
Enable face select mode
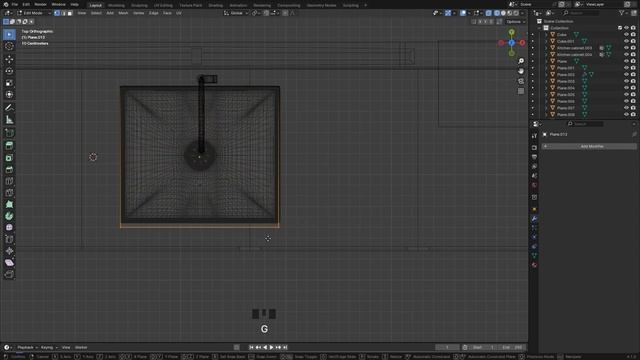(70, 13)
